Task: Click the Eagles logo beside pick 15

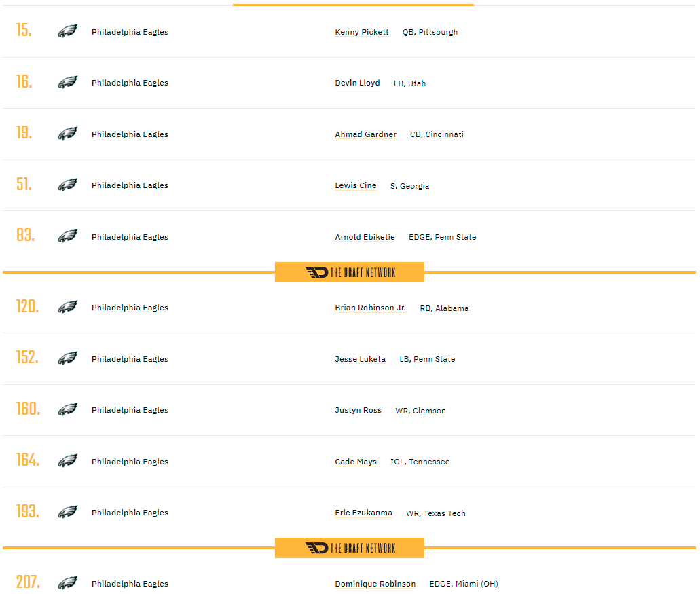Action: 67,31
